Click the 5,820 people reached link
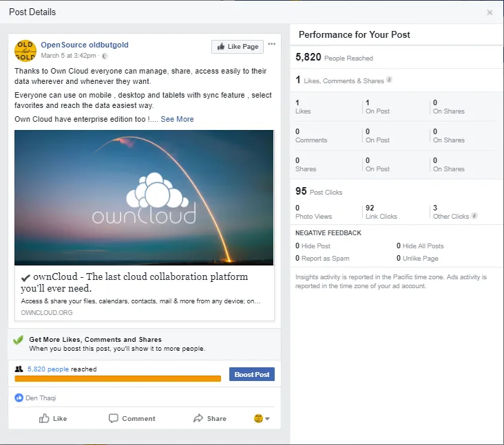 click(48, 369)
